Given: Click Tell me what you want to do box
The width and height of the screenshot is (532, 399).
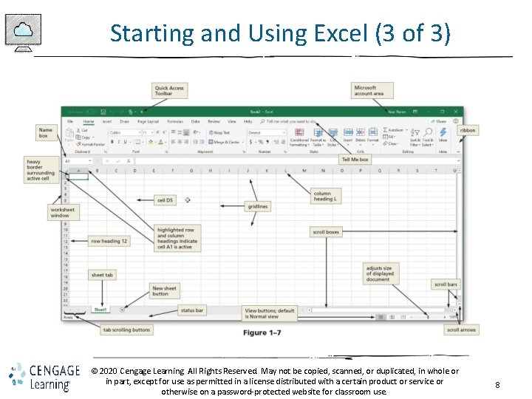Looking at the screenshot, I should [x=288, y=121].
